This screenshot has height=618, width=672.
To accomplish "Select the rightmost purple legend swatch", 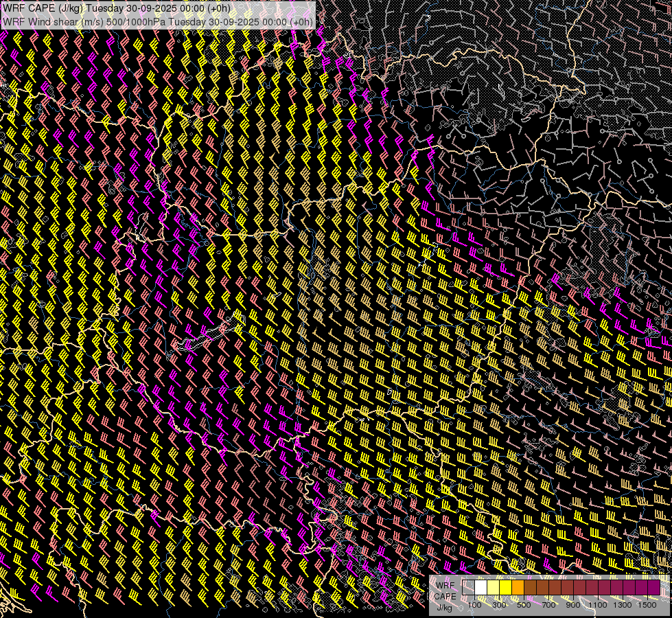I will pyautogui.click(x=653, y=588).
